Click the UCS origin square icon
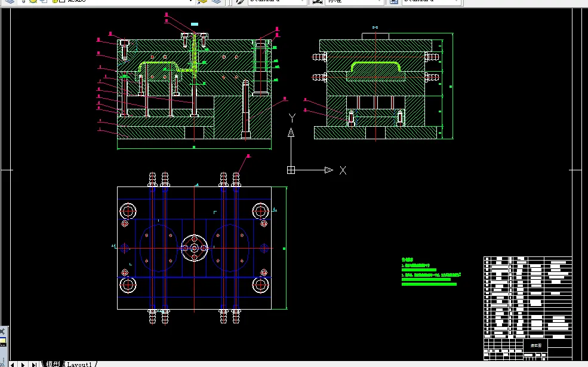Viewport: 588px width, 367px height. (x=291, y=170)
